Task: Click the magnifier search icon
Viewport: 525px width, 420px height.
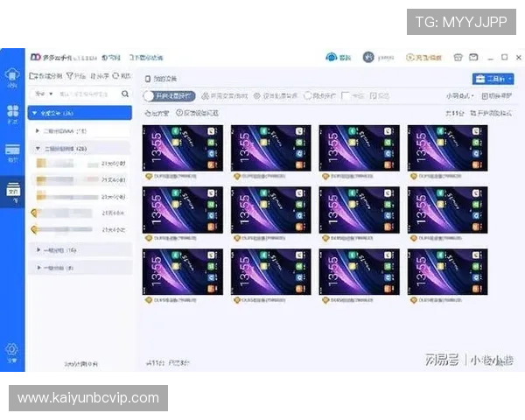Action: tap(125, 94)
